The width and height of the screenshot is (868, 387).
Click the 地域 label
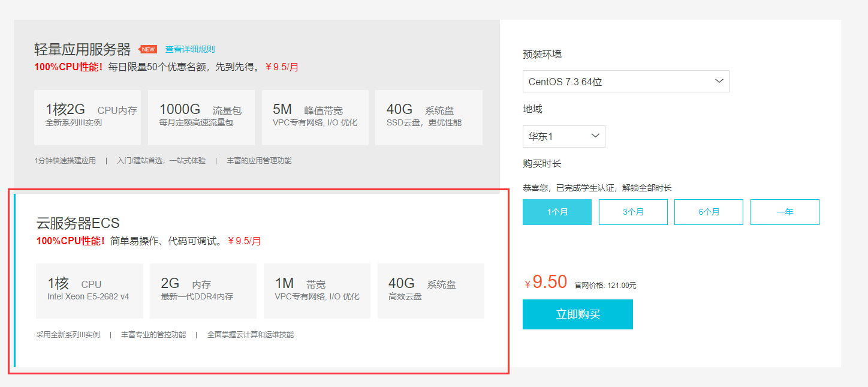[532, 109]
